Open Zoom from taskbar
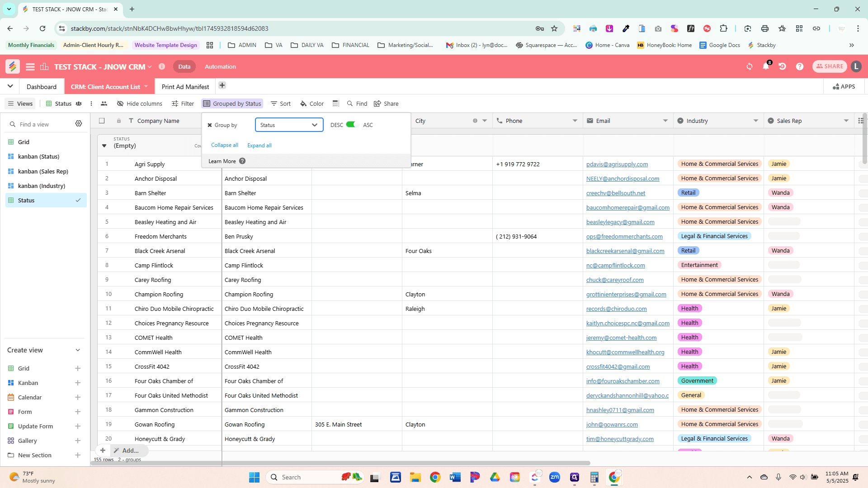 pyautogui.click(x=555, y=477)
